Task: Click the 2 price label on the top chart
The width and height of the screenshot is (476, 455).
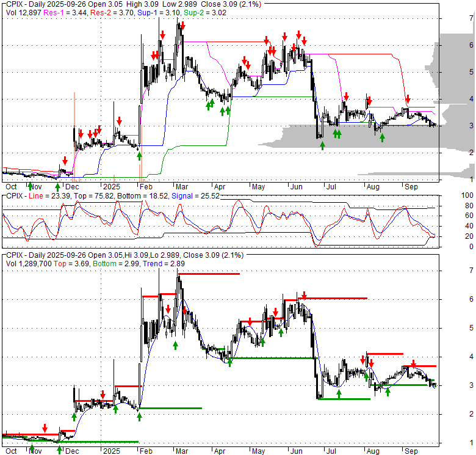Action: [x=471, y=153]
